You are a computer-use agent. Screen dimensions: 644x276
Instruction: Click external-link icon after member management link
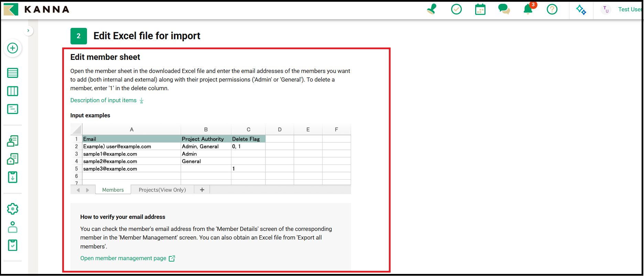click(x=172, y=258)
